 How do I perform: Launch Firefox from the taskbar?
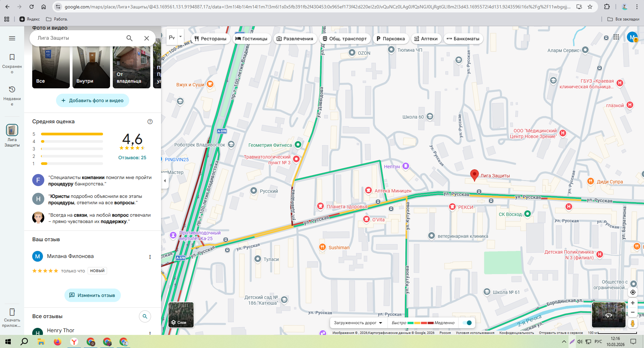pos(57,342)
